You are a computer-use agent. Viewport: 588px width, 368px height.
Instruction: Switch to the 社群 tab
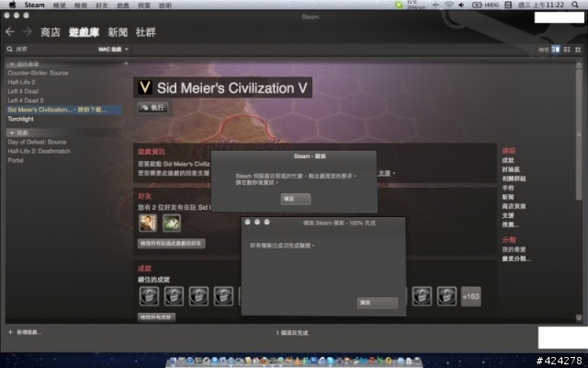click(x=145, y=32)
